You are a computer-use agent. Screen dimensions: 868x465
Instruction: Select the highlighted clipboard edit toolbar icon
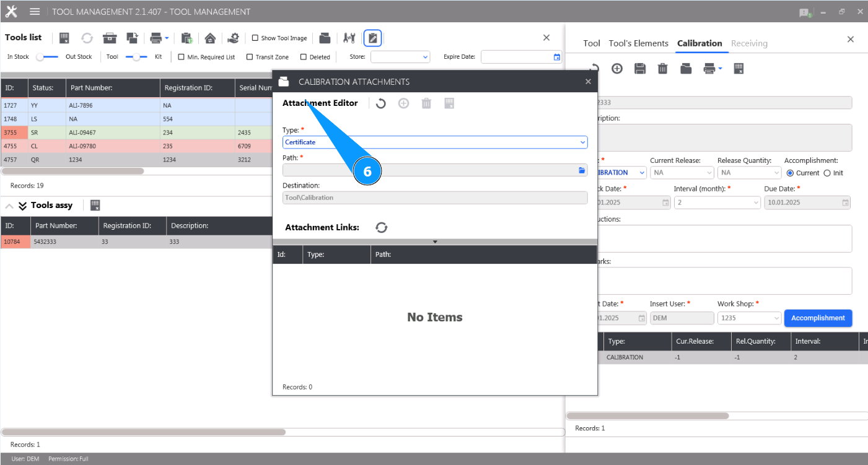pos(372,38)
